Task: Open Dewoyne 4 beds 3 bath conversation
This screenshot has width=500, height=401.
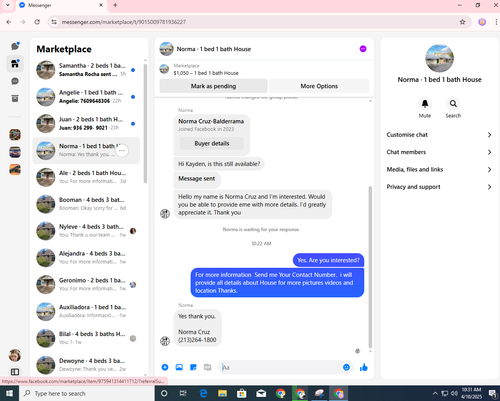Action: coord(86,365)
